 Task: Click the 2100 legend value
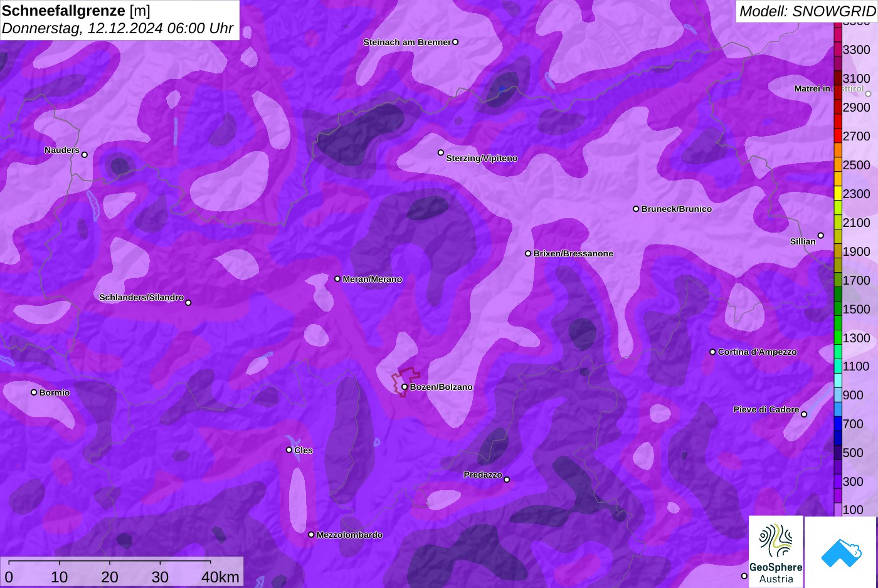[x=857, y=223]
